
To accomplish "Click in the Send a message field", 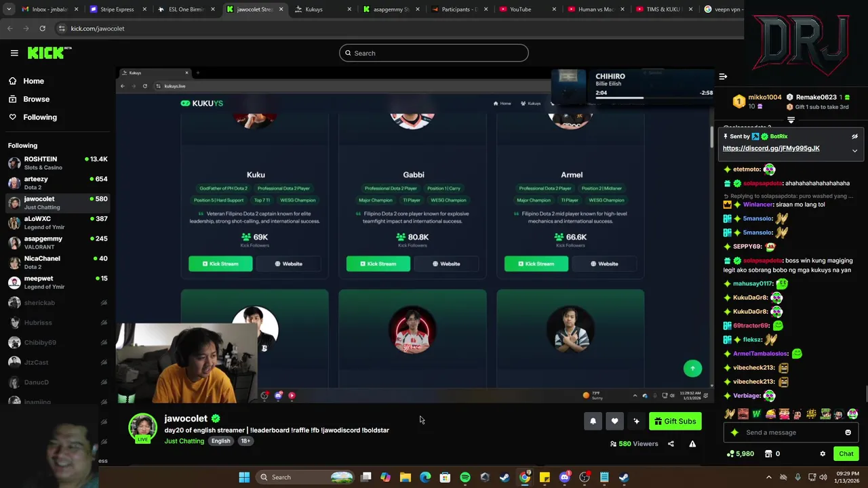I will [790, 432].
